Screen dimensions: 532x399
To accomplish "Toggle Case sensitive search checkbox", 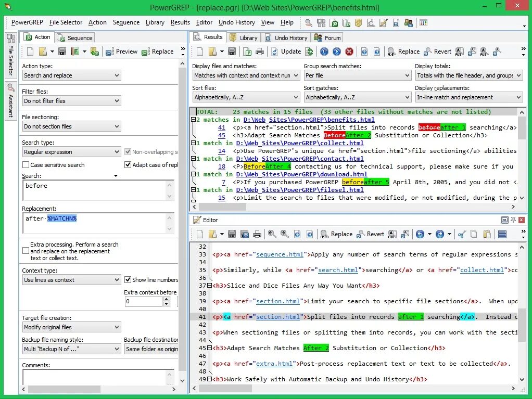I will (x=26, y=165).
